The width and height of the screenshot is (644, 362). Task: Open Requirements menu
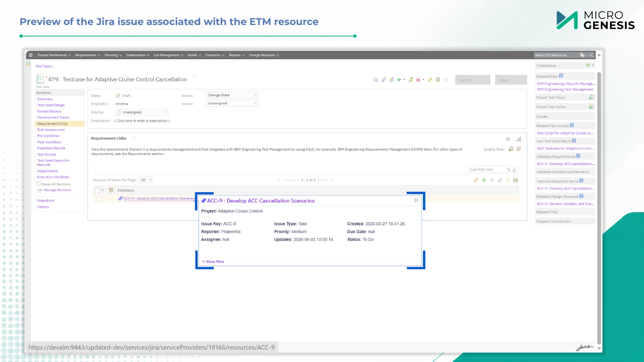pos(88,55)
